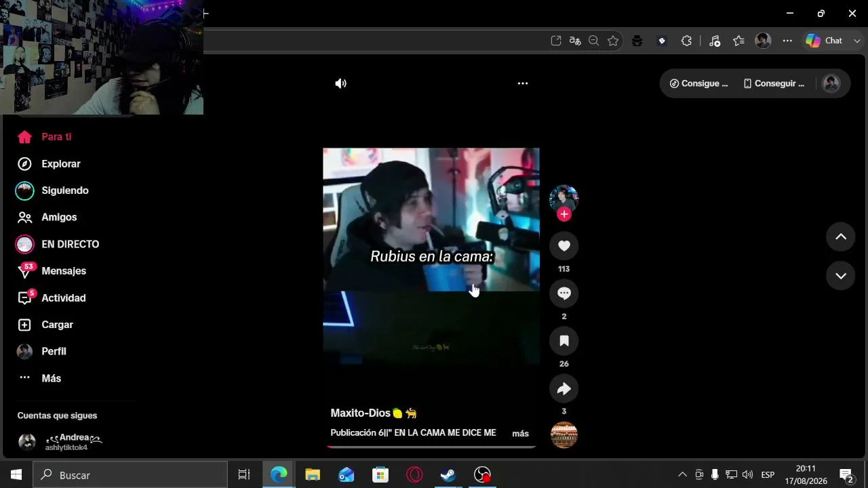
Task: Click the camera in use tray icon
Action: coord(699,474)
